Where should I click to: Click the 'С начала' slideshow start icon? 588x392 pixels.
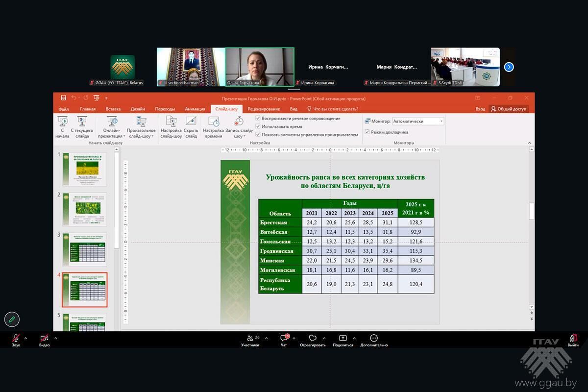(62, 122)
